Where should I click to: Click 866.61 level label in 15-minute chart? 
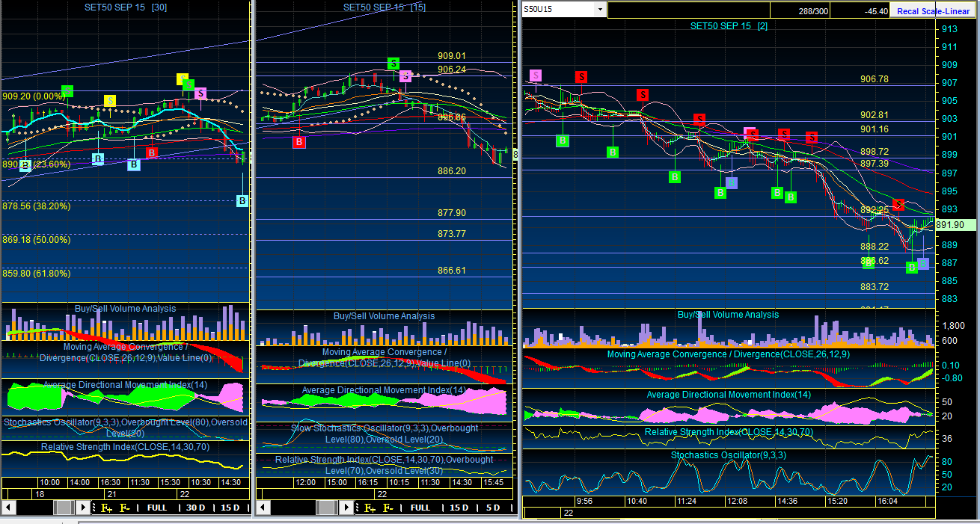pos(452,271)
